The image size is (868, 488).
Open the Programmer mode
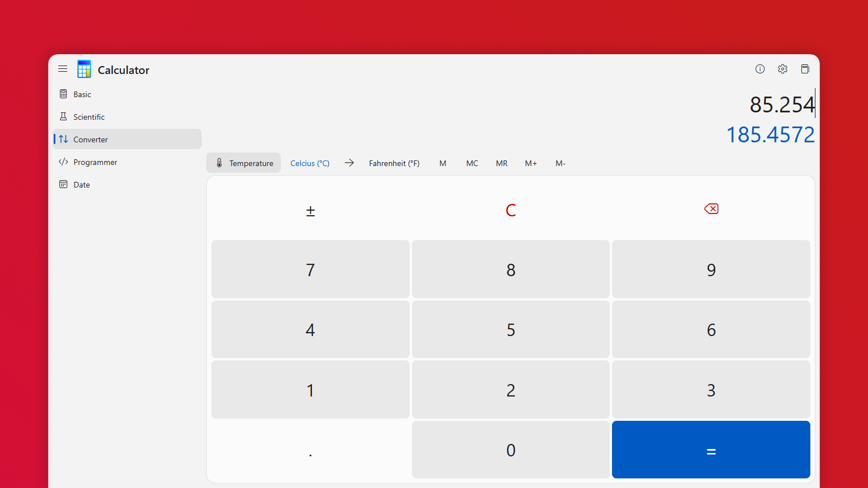(128, 162)
